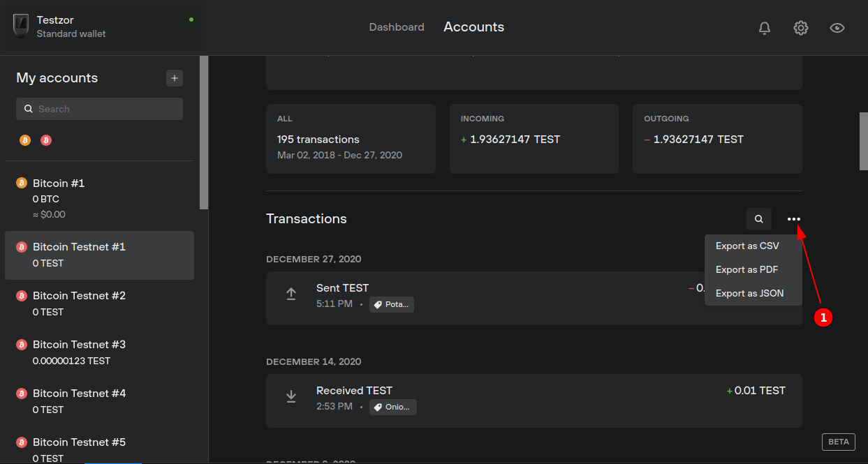Image resolution: width=868 pixels, height=464 pixels.
Task: Click the Received TEST download arrow icon
Action: point(291,397)
